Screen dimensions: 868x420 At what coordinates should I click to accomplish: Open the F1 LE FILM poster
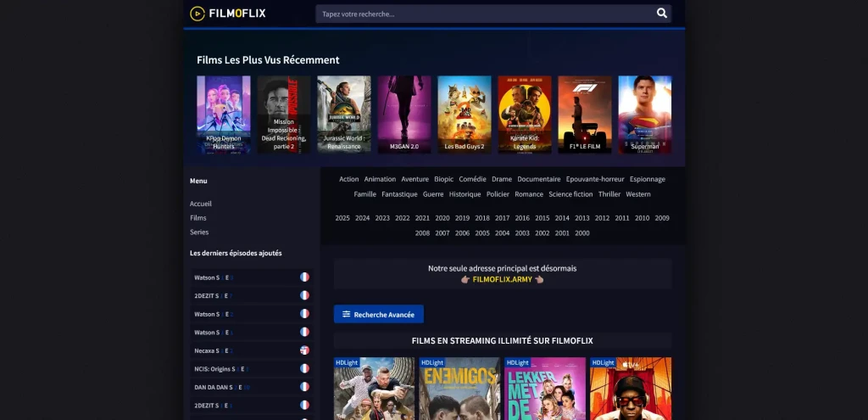[585, 115]
